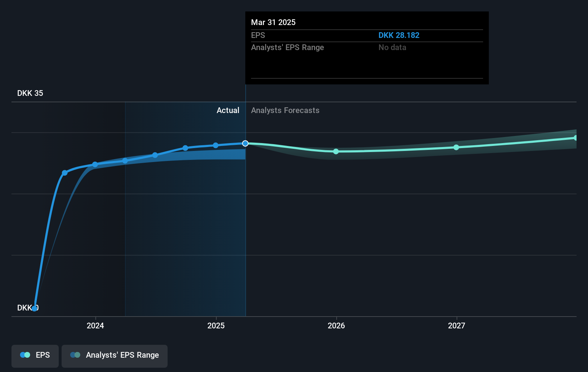Image resolution: width=588 pixels, height=372 pixels.
Task: Toggle the Analysts' EPS Range legend series
Action: [x=115, y=356]
